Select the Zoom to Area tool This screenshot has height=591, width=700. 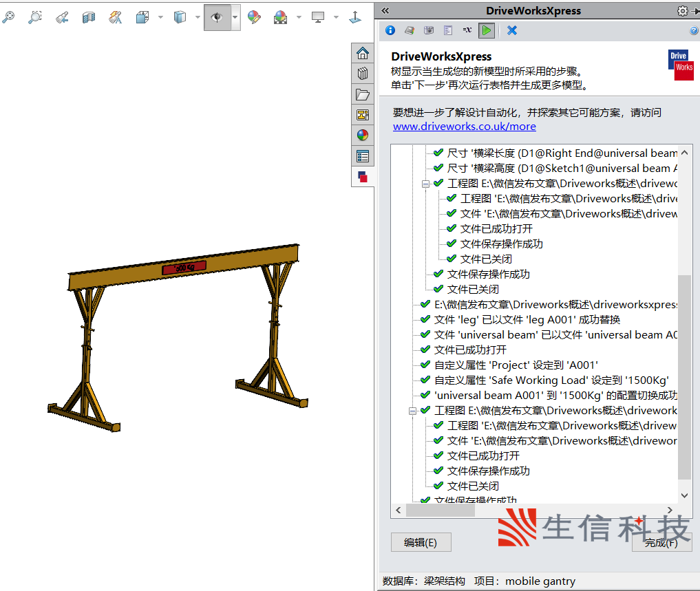pos(35,17)
